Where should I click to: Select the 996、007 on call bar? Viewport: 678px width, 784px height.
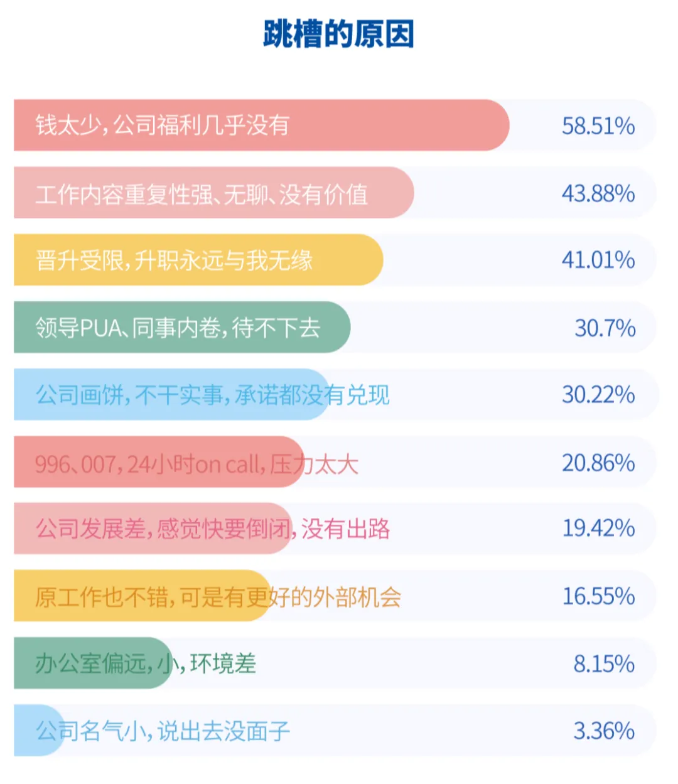click(x=159, y=462)
